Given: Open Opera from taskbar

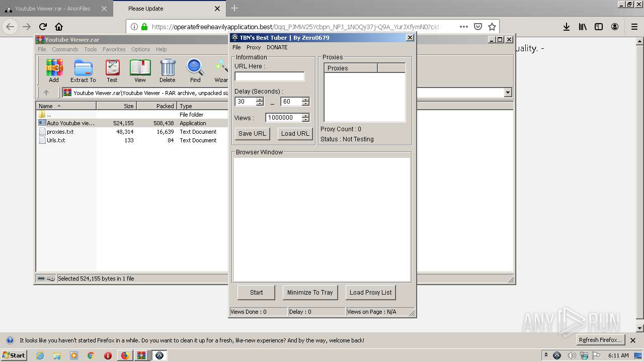Looking at the screenshot, I should point(108,355).
